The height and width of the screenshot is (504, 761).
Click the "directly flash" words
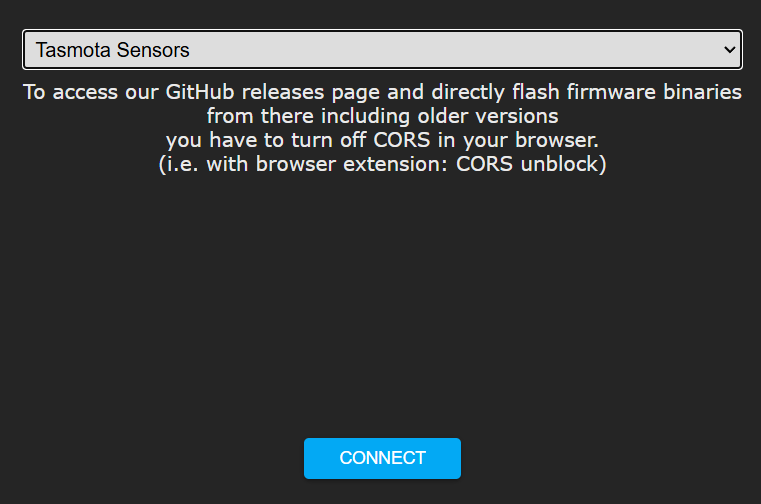point(491,93)
